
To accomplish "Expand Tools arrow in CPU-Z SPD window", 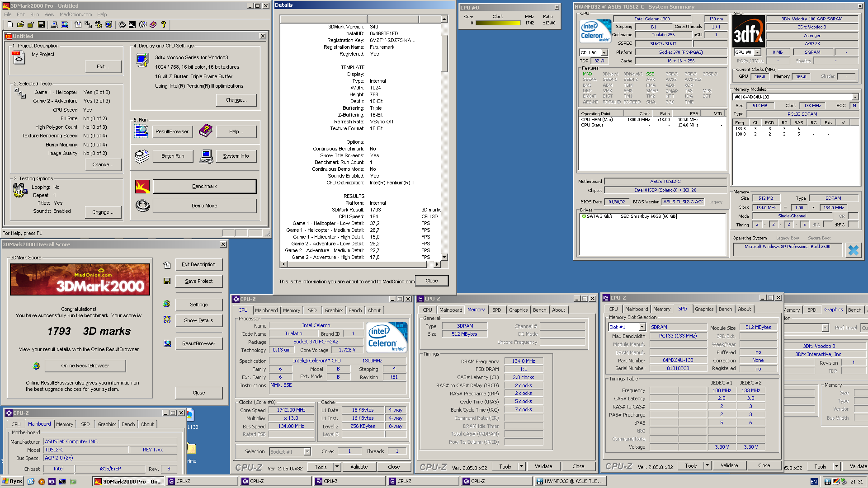I will tap(707, 465).
